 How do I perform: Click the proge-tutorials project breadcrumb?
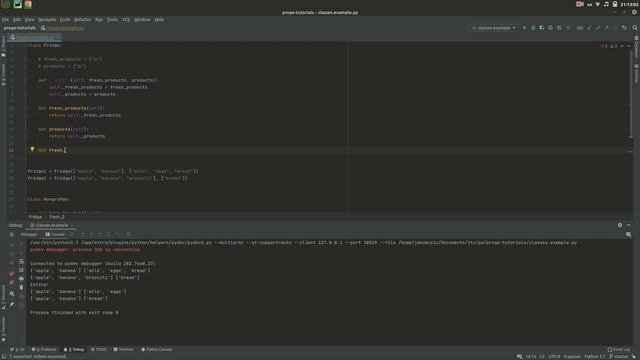[x=20, y=28]
